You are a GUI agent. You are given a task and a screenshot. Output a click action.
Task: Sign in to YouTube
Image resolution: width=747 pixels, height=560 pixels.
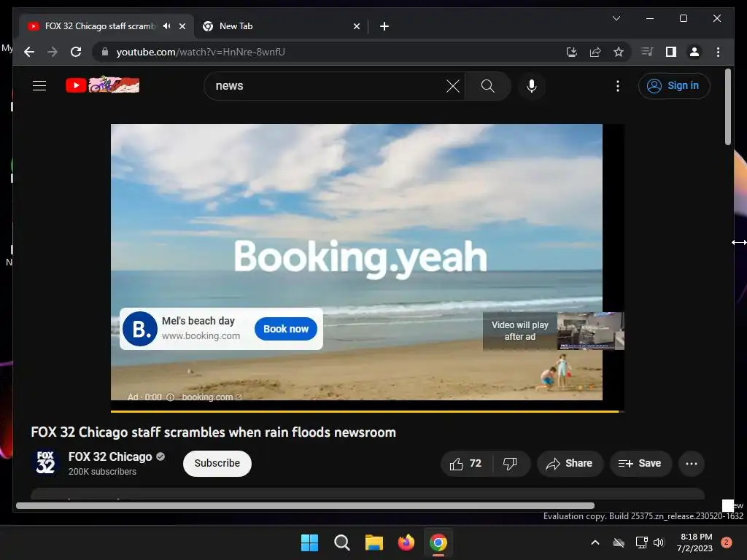(x=673, y=86)
